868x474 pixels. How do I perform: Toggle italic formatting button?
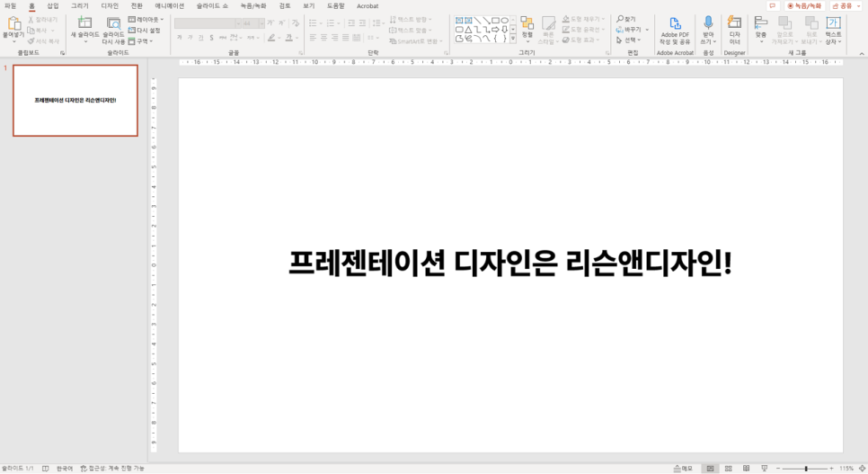click(190, 38)
